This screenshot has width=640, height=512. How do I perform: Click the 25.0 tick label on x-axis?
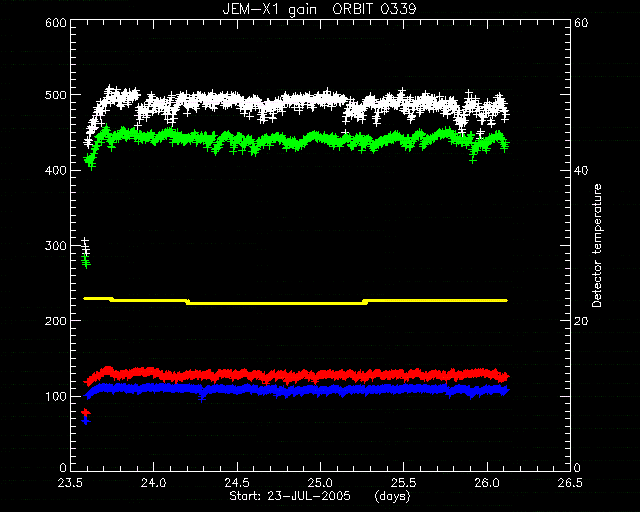click(320, 483)
